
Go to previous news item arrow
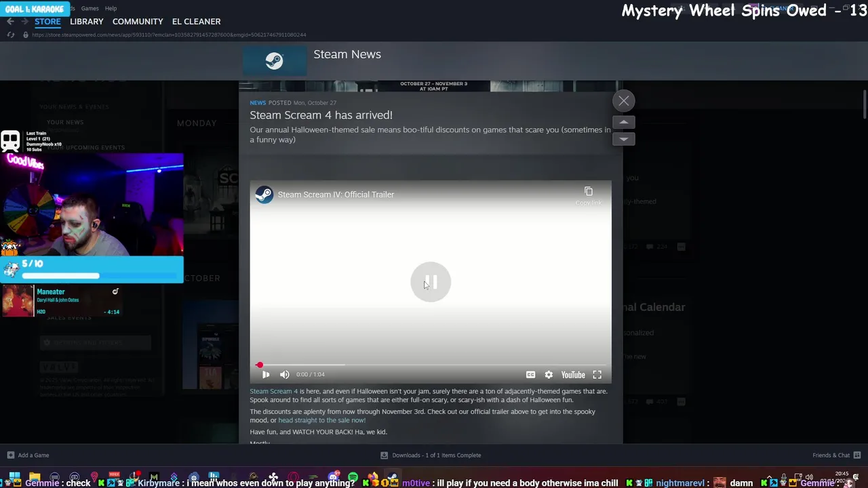point(624,122)
